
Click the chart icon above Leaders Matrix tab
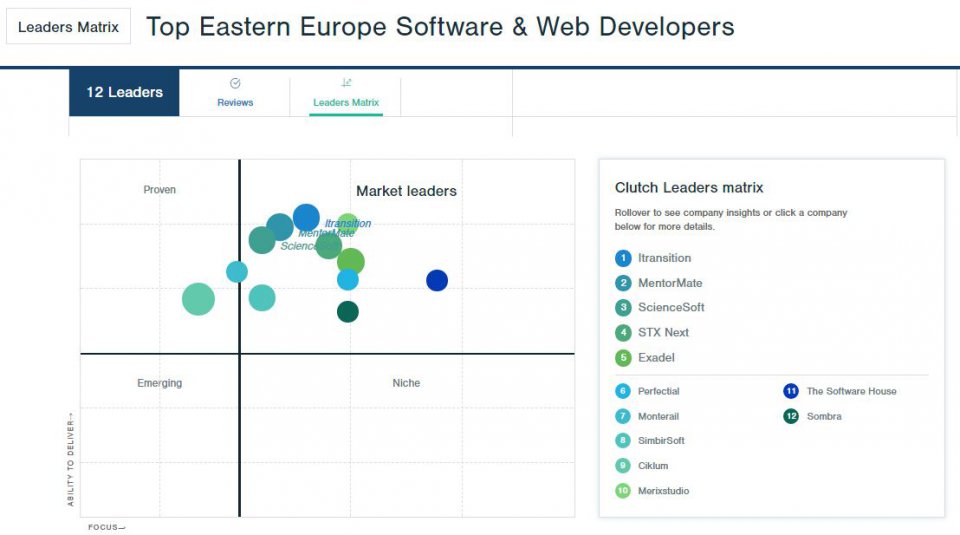(346, 84)
